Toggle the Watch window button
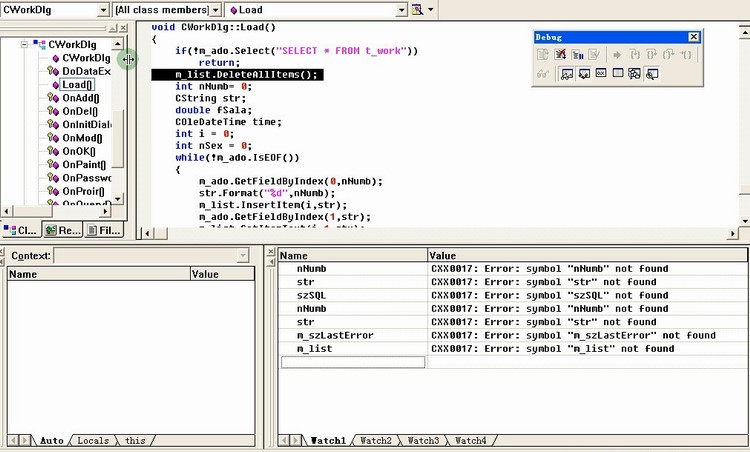Screen dimensions: 750x452 (x=567, y=74)
